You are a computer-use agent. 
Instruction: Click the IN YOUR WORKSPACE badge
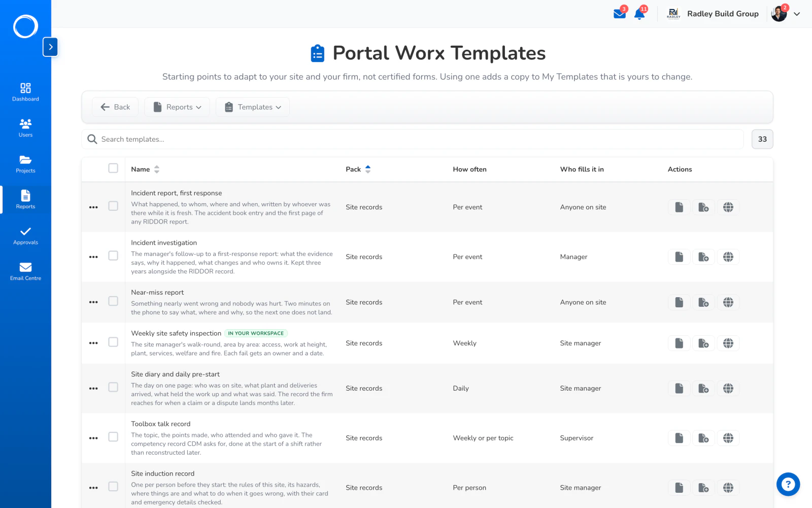[256, 333]
